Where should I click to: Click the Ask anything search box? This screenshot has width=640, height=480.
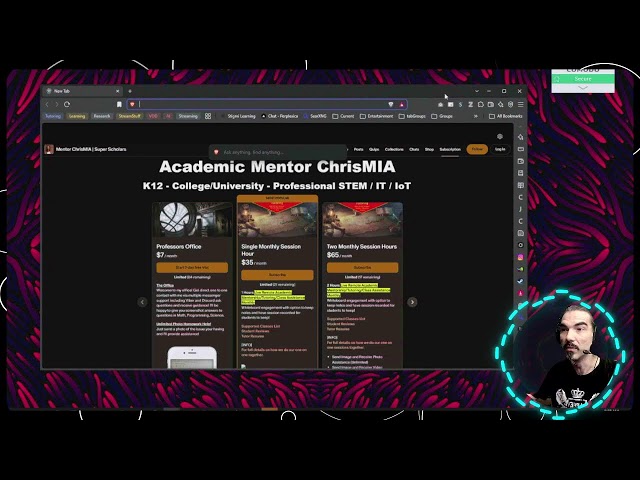(278, 152)
